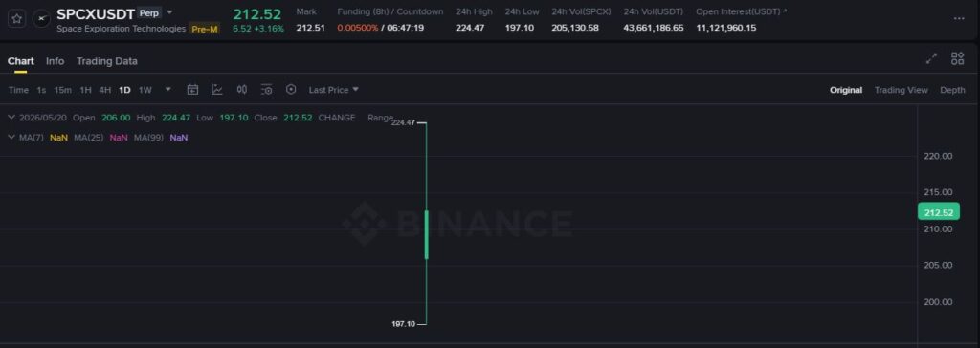Click the 24h Vol(SPCX) value 205,130.58
This screenshot has height=348, width=980.
click(x=575, y=28)
